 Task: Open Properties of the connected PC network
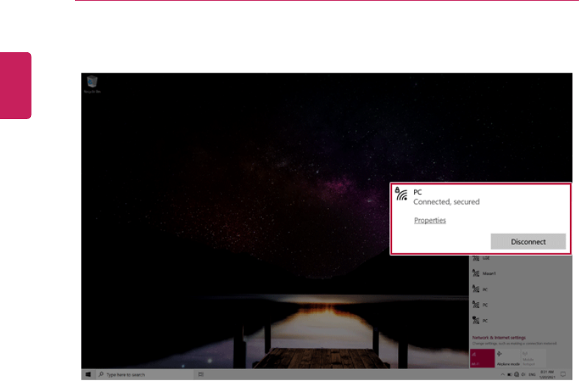[x=429, y=220]
